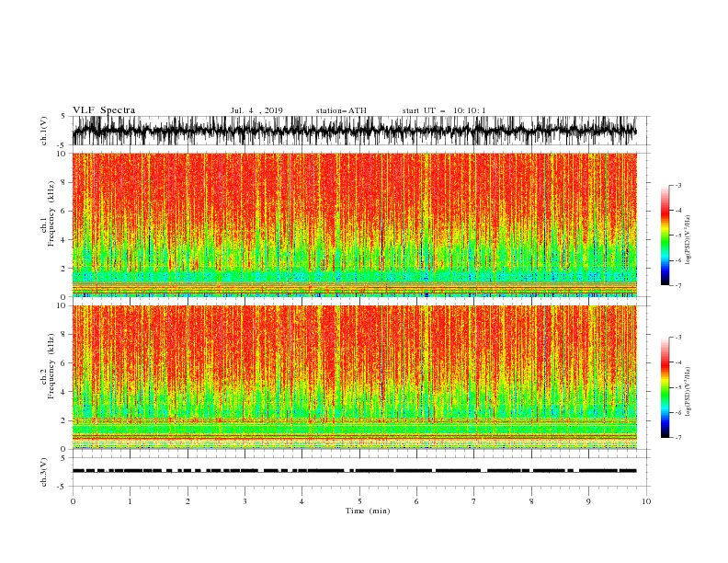728x563 pixels.
Task: Click the 'VLF Spectra' title text
Action: click(x=104, y=110)
